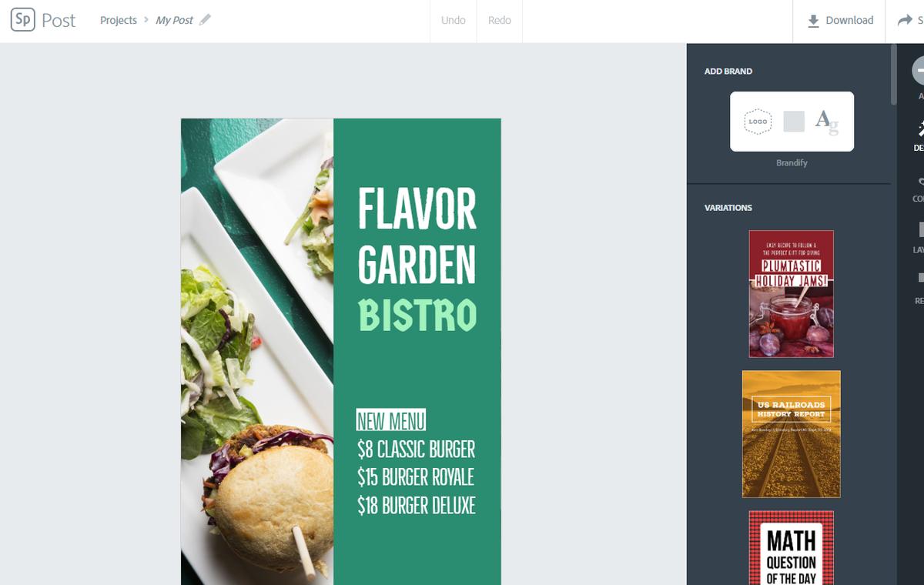Open the Projects breadcrumb link

[119, 20]
